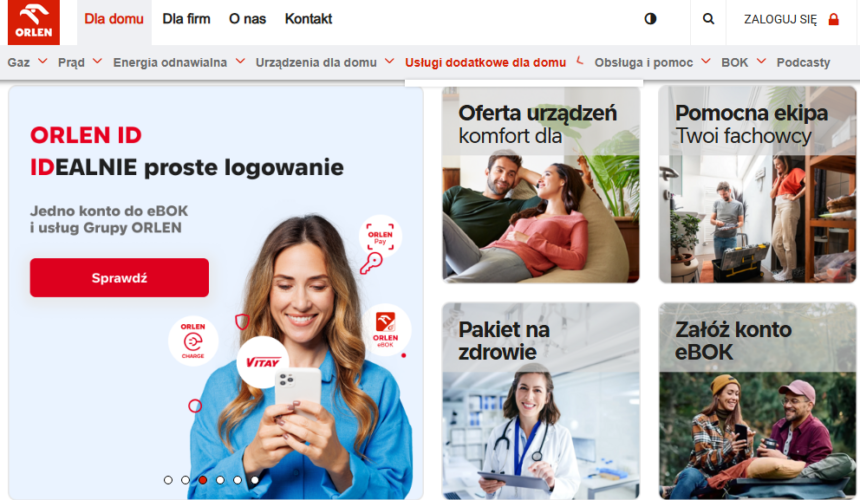The height and width of the screenshot is (500, 860).
Task: Click the ORLEN Charge circle icon
Action: 193,341
